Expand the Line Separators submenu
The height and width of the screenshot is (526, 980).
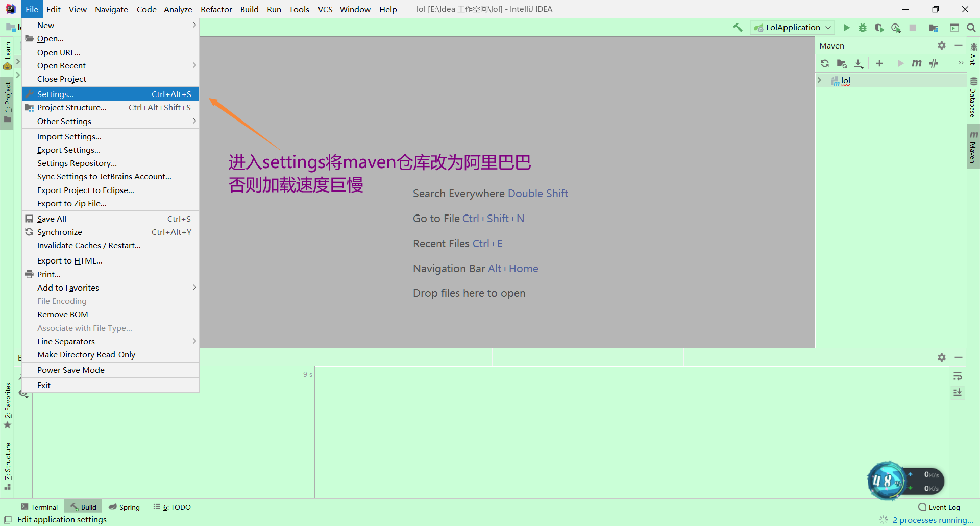click(x=110, y=341)
